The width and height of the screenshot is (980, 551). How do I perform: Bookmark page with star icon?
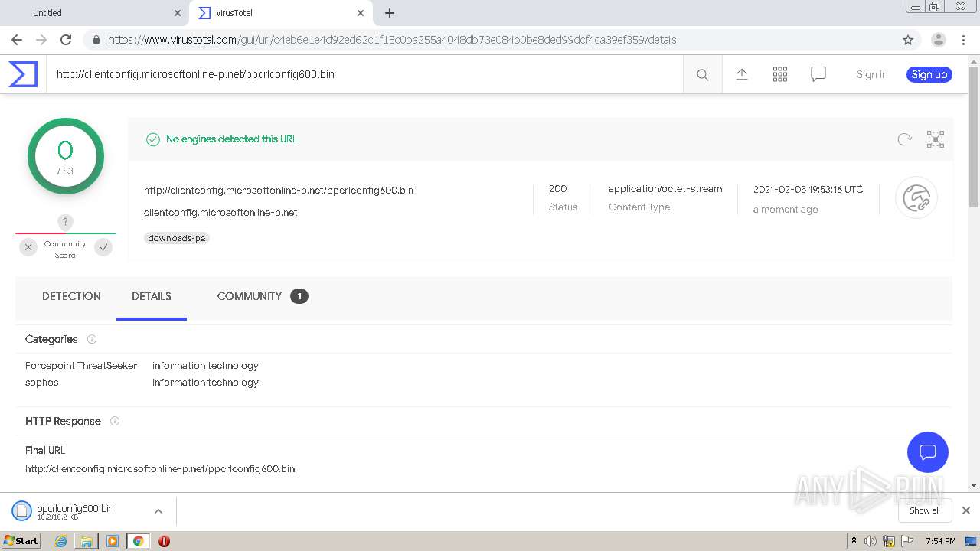[908, 40]
